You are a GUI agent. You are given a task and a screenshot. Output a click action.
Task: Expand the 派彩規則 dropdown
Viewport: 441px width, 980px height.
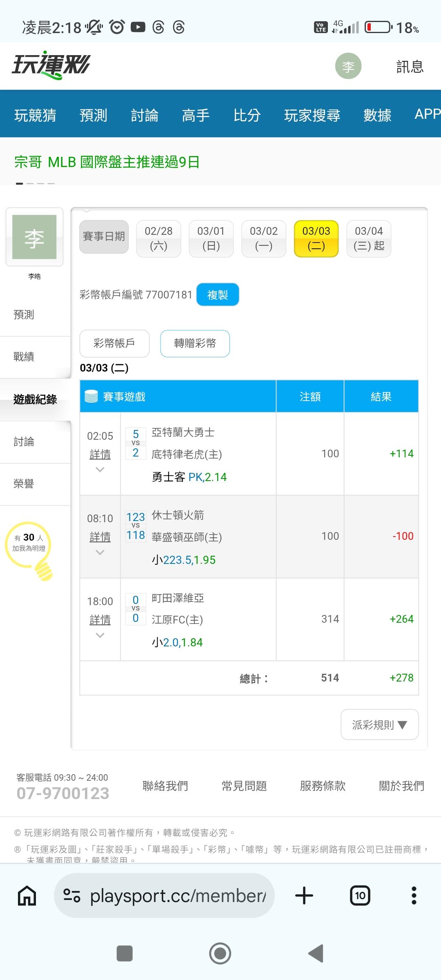tap(379, 725)
